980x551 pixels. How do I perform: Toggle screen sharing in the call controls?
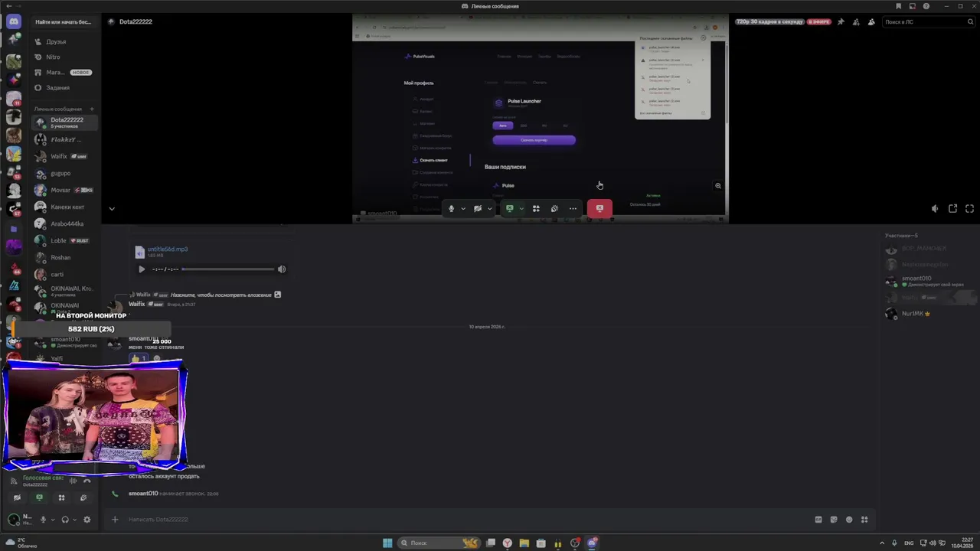pyautogui.click(x=509, y=208)
